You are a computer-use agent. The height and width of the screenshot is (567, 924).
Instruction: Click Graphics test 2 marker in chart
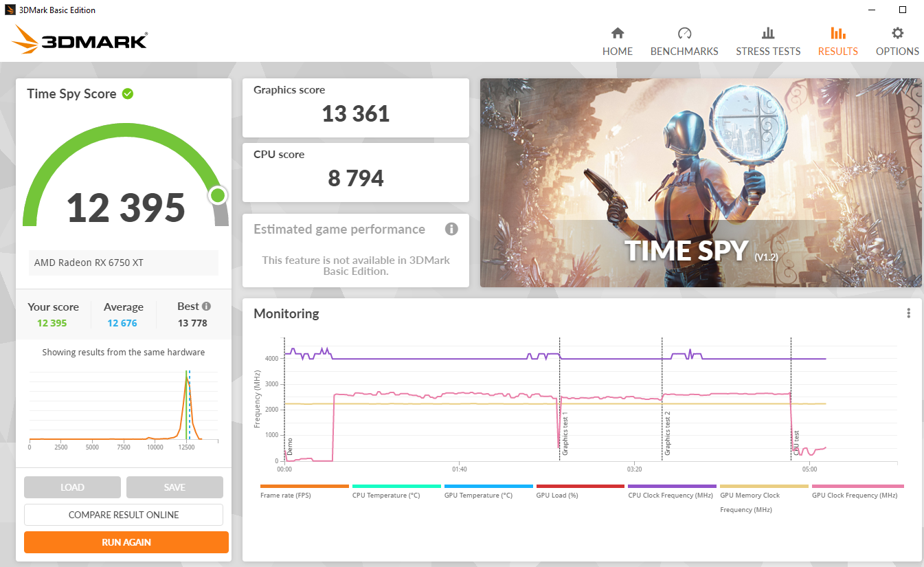coord(667,433)
